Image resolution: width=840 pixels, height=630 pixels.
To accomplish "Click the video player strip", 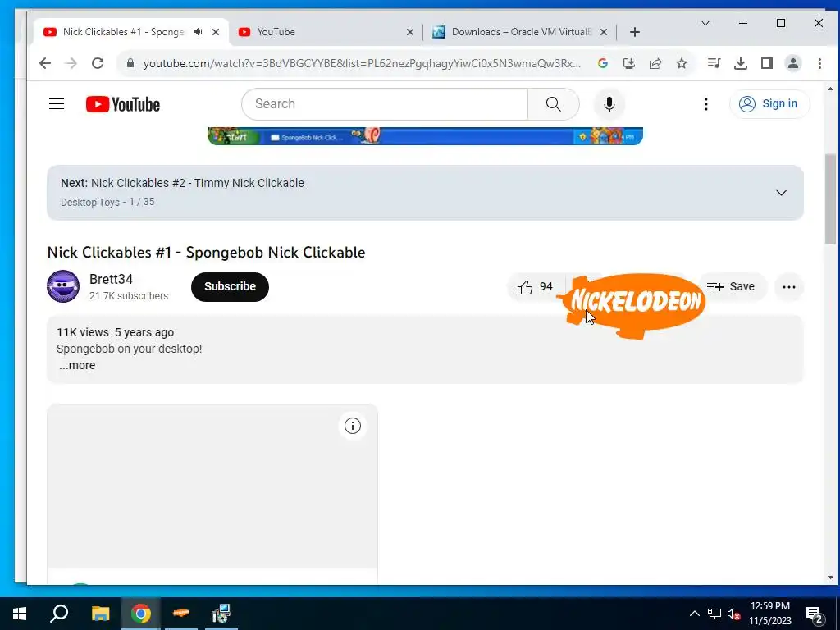I will [x=425, y=136].
